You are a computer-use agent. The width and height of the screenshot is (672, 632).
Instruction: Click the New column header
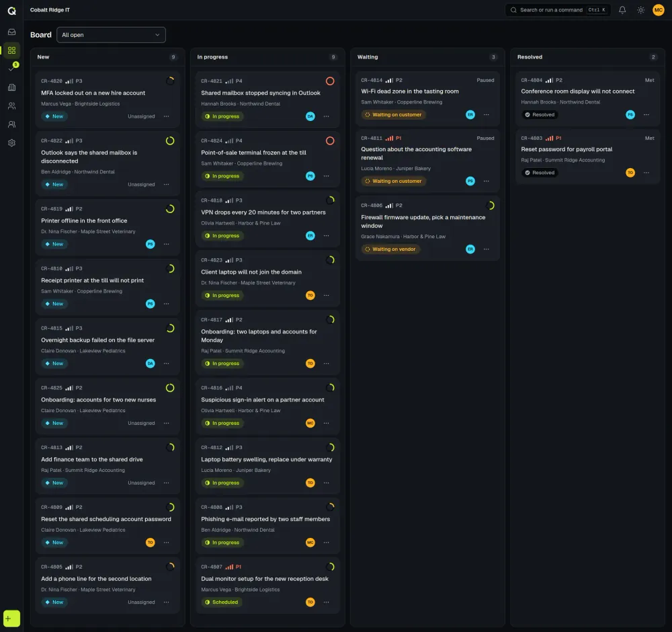click(x=43, y=57)
